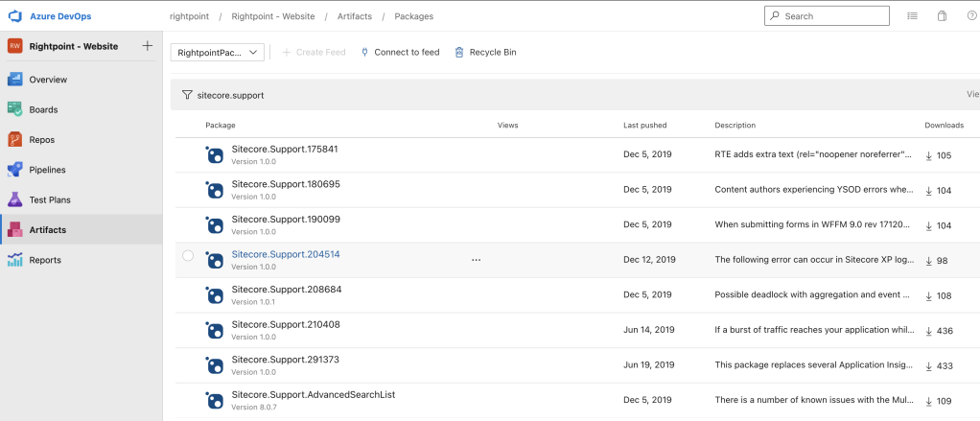The image size is (980, 421).
Task: Go to Reports in the sidebar
Action: click(x=45, y=260)
